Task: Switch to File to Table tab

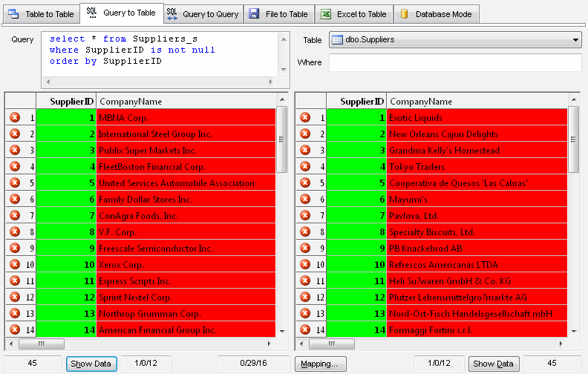Action: [279, 14]
